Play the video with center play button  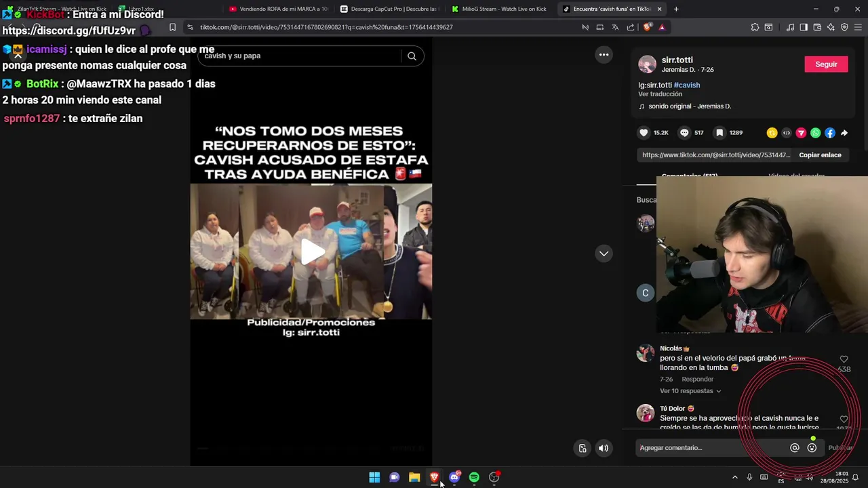[x=312, y=251]
